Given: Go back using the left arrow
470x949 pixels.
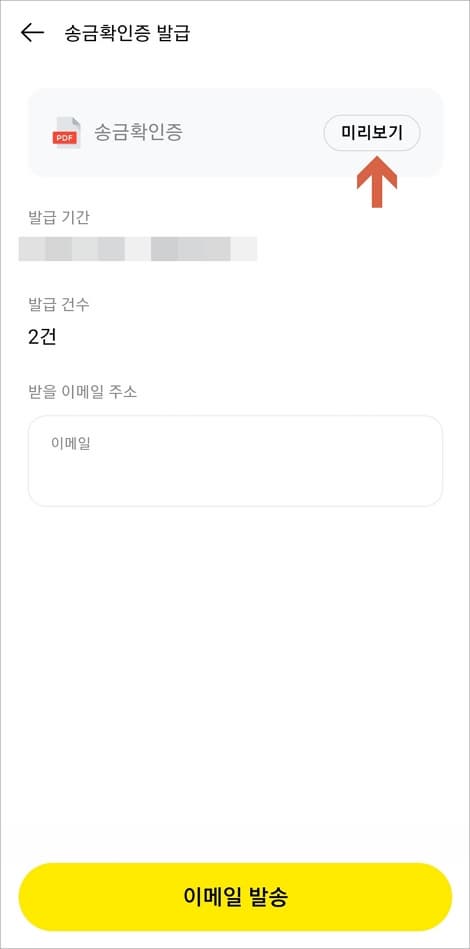Looking at the screenshot, I should [32, 33].
